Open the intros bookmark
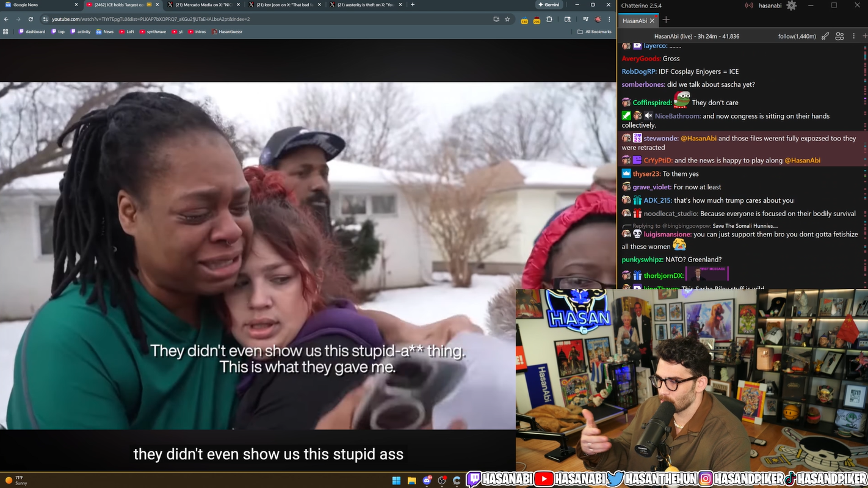 (x=197, y=32)
